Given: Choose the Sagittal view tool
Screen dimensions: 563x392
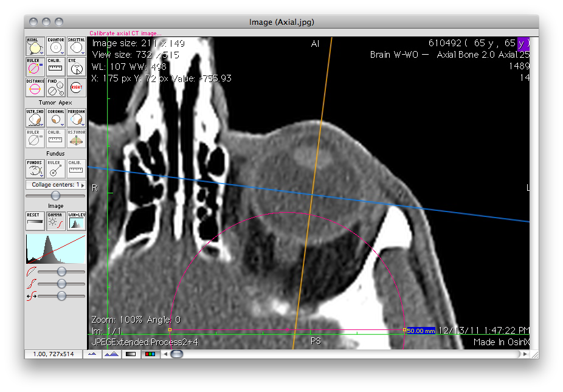Looking at the screenshot, I should click(x=76, y=46).
